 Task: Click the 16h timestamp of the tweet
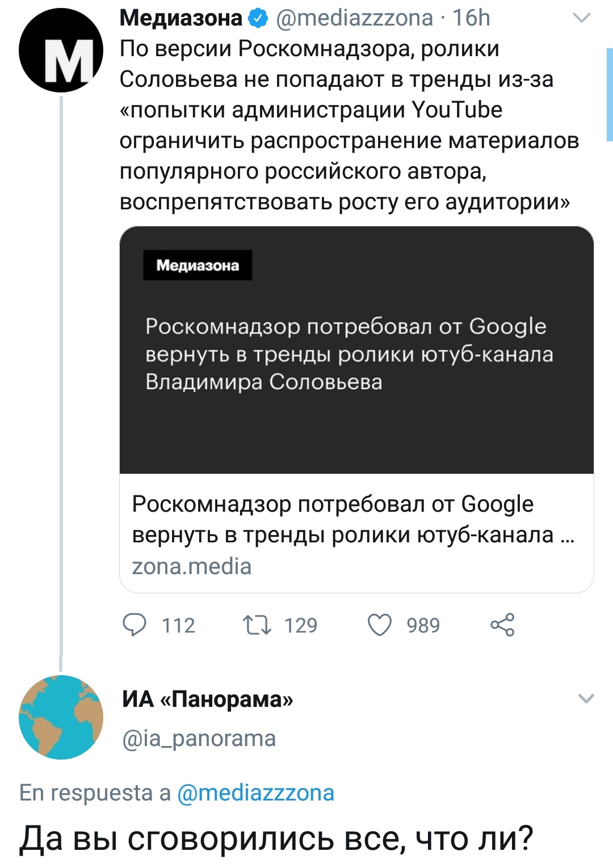point(471,19)
